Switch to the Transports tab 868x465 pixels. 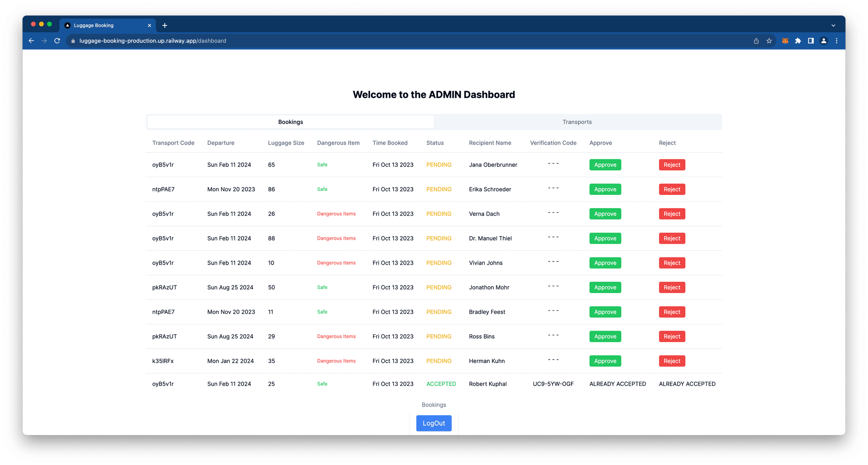click(577, 122)
